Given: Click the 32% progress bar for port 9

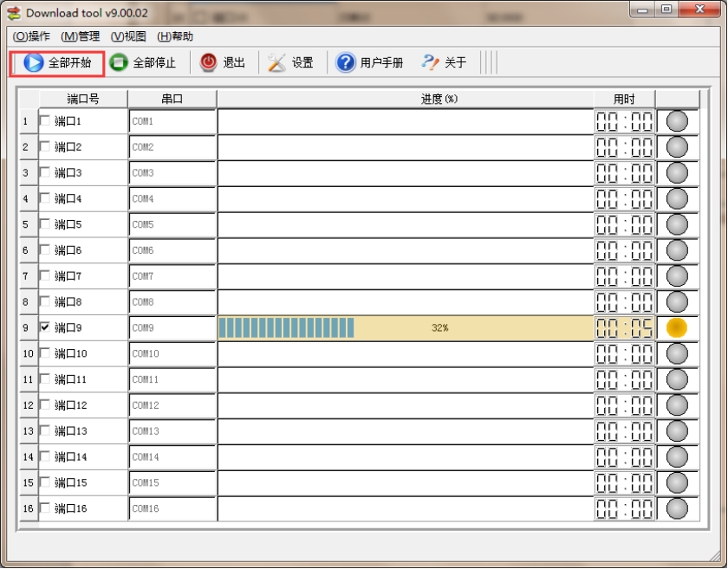Looking at the screenshot, I should (405, 328).
